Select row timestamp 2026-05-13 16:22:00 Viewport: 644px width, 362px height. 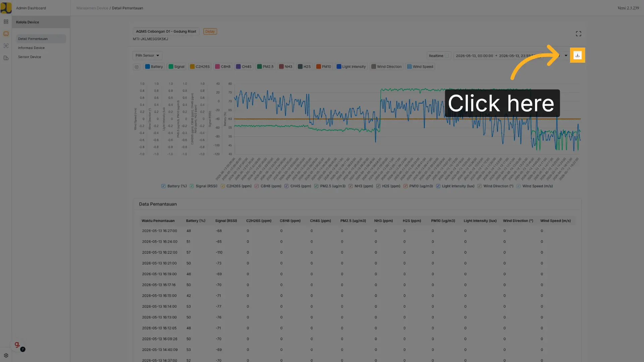coord(159,252)
